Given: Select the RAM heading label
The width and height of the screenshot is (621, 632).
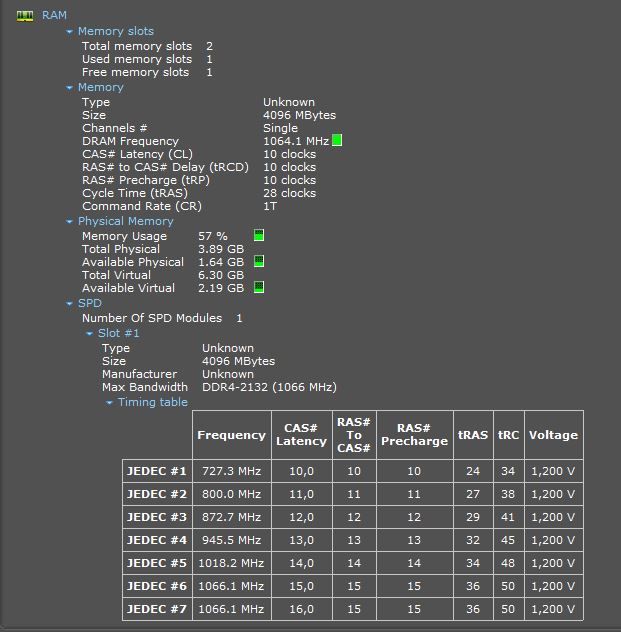Looking at the screenshot, I should [54, 16].
